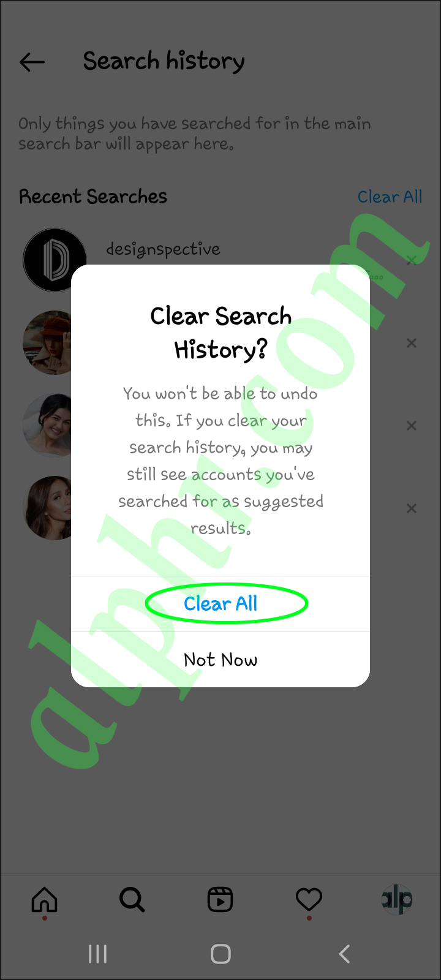The width and height of the screenshot is (441, 980).
Task: Open the Reels tab icon
Action: [220, 900]
